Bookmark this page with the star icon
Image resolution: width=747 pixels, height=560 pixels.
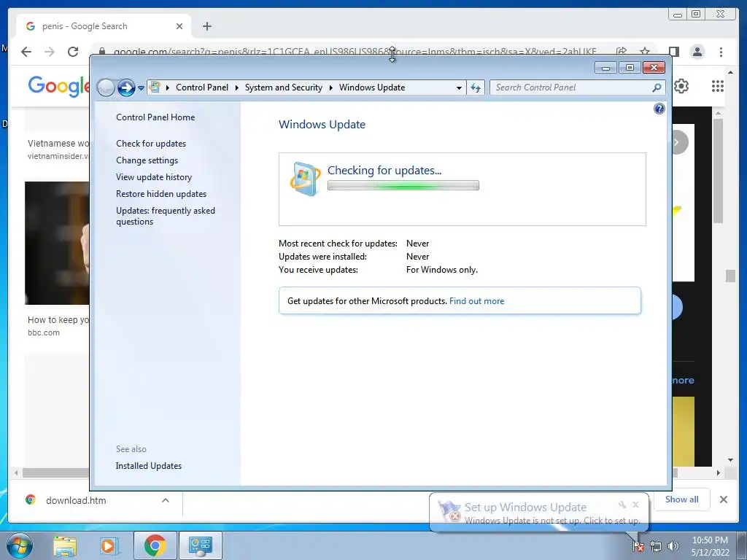[645, 51]
